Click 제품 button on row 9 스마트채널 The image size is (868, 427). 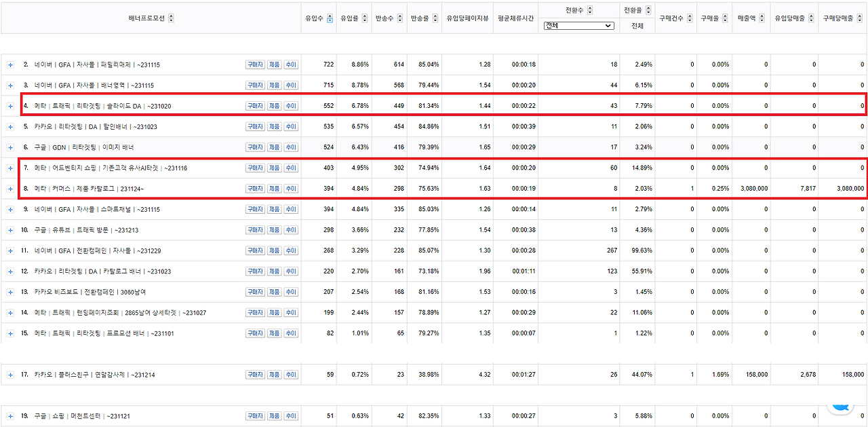point(274,209)
